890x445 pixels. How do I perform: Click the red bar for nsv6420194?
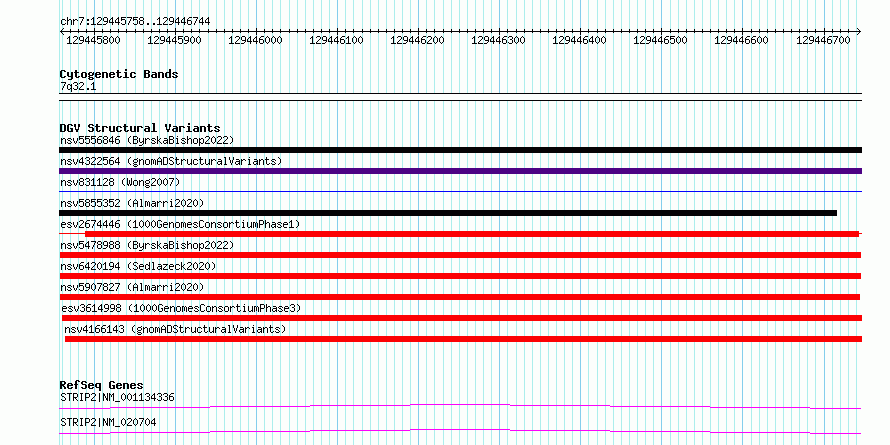(460, 276)
